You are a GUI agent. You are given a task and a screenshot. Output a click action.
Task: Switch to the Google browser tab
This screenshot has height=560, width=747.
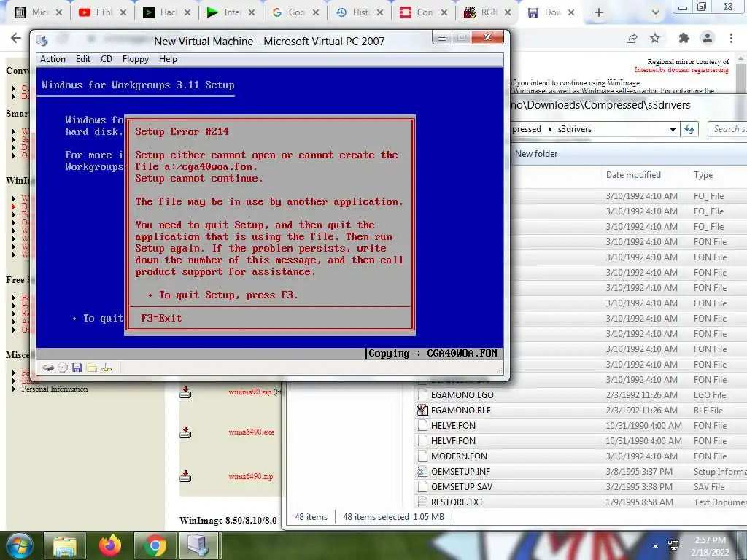[x=295, y=12]
